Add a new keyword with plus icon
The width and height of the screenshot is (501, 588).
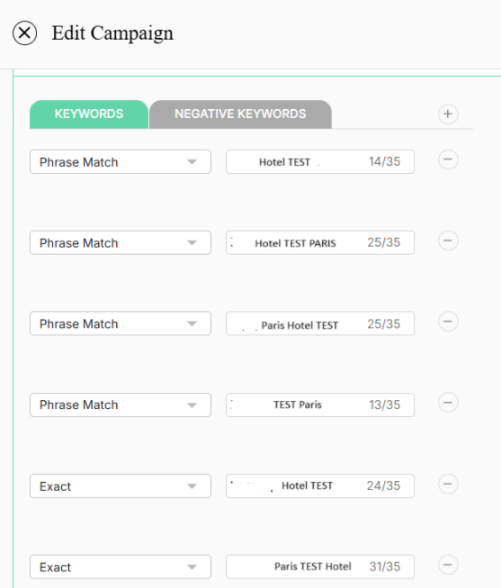[x=448, y=114]
